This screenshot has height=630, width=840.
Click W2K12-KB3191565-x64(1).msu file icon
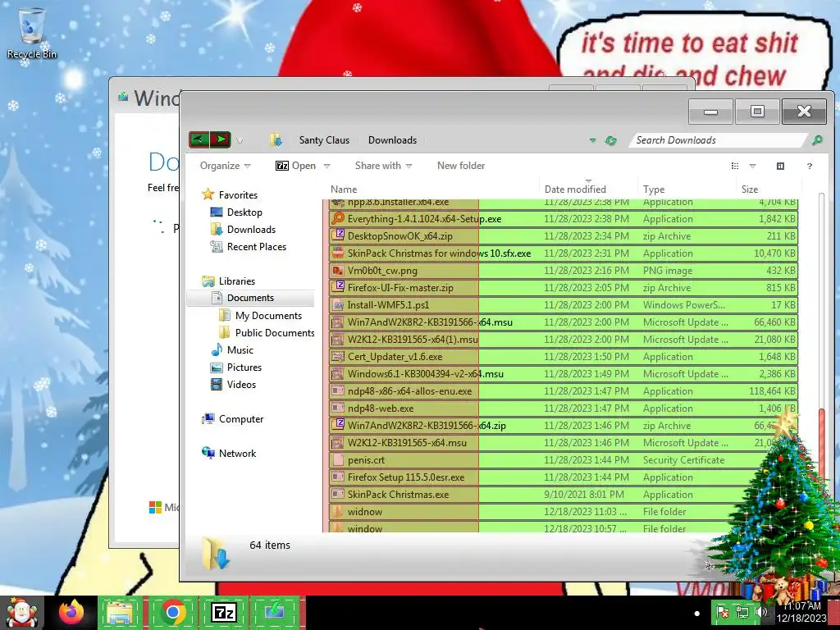(x=337, y=339)
